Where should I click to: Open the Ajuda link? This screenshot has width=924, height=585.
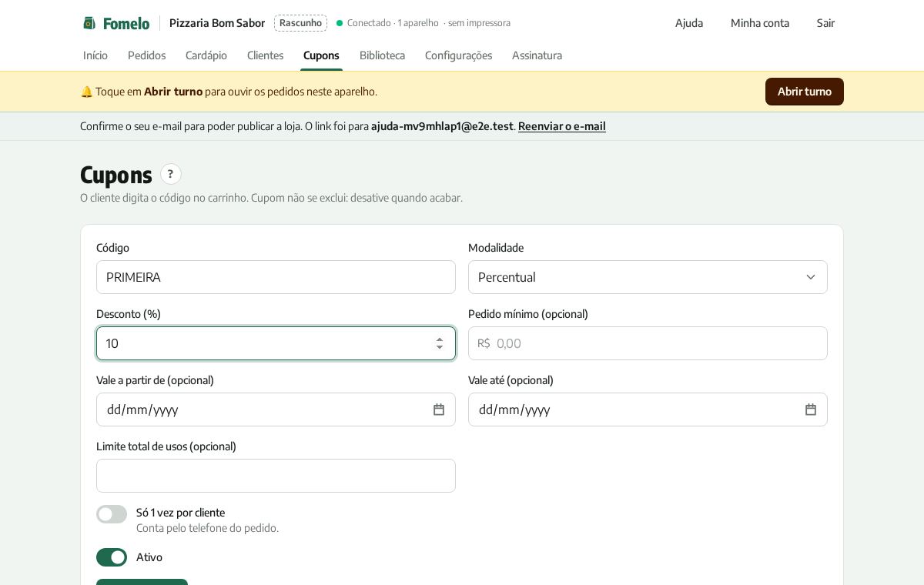click(689, 23)
